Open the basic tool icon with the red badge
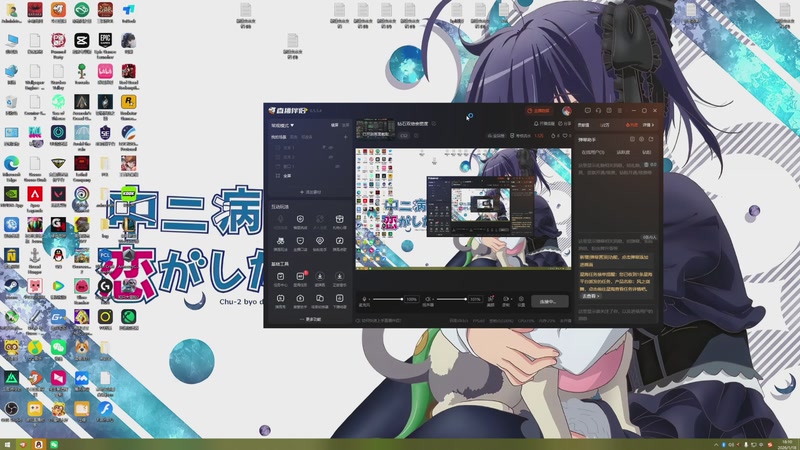The height and width of the screenshot is (450, 800). click(x=300, y=276)
